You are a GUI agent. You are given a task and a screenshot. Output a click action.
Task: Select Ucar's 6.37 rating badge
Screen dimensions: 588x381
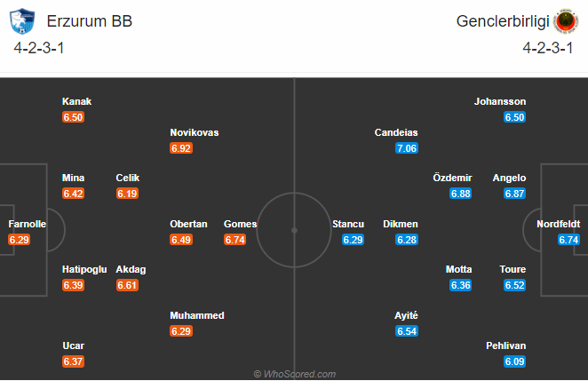pos(73,361)
